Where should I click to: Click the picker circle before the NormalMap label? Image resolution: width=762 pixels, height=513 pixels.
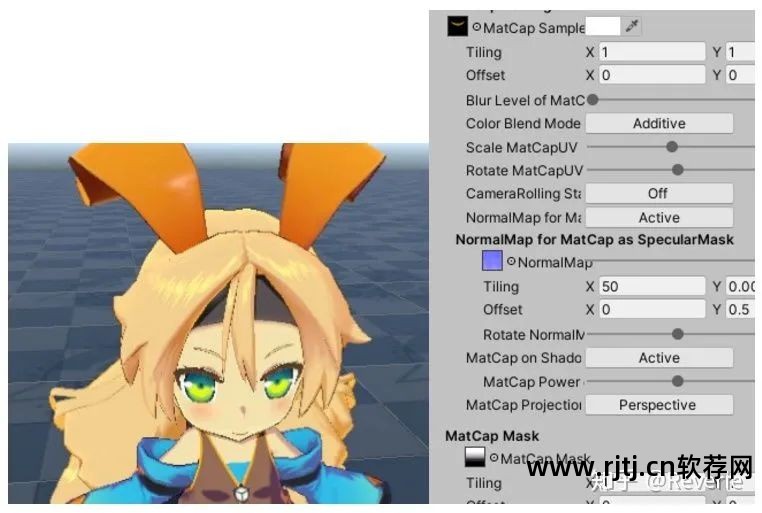(x=511, y=262)
